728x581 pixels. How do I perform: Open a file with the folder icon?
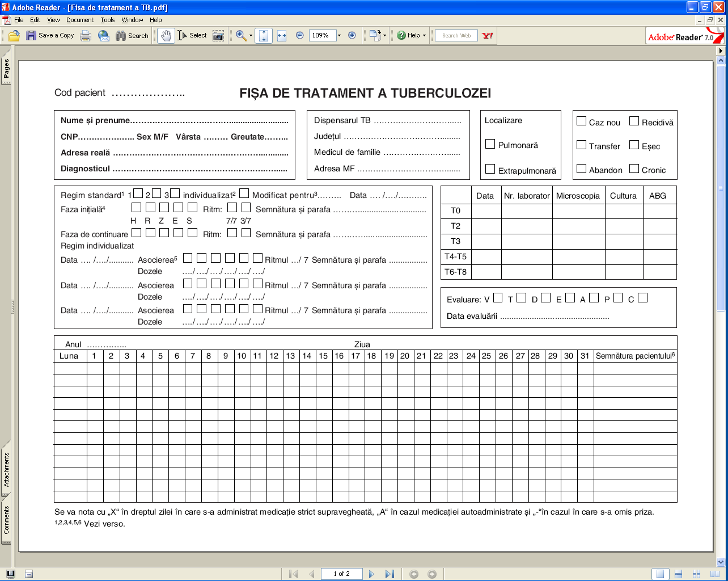14,36
